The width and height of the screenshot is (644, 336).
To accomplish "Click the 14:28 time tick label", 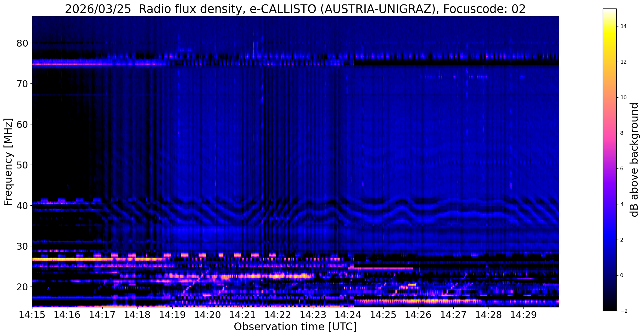I will (x=488, y=315).
